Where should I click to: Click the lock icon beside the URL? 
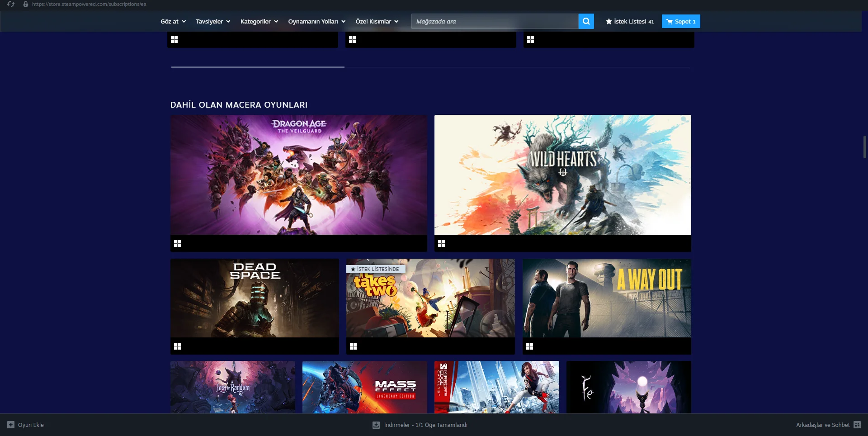pos(26,4)
